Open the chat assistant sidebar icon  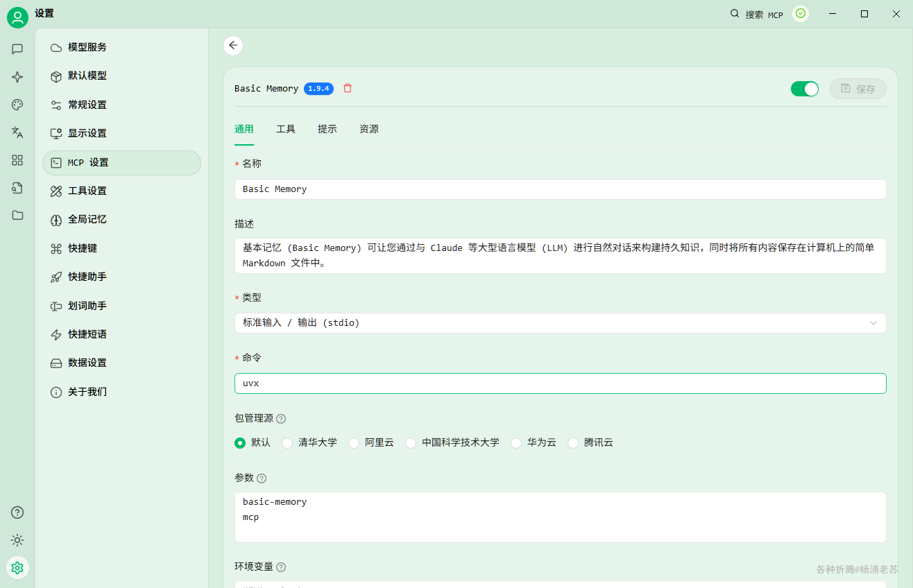tap(17, 49)
